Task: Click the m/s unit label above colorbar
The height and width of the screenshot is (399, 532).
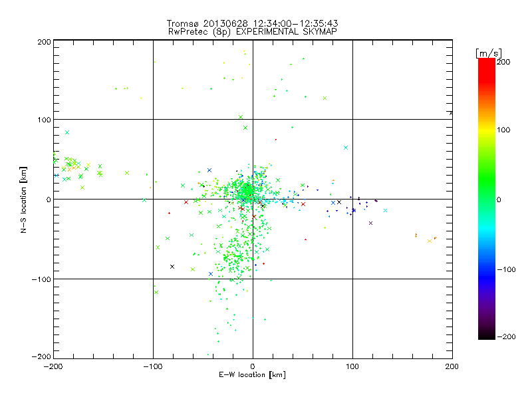Action: click(x=489, y=53)
